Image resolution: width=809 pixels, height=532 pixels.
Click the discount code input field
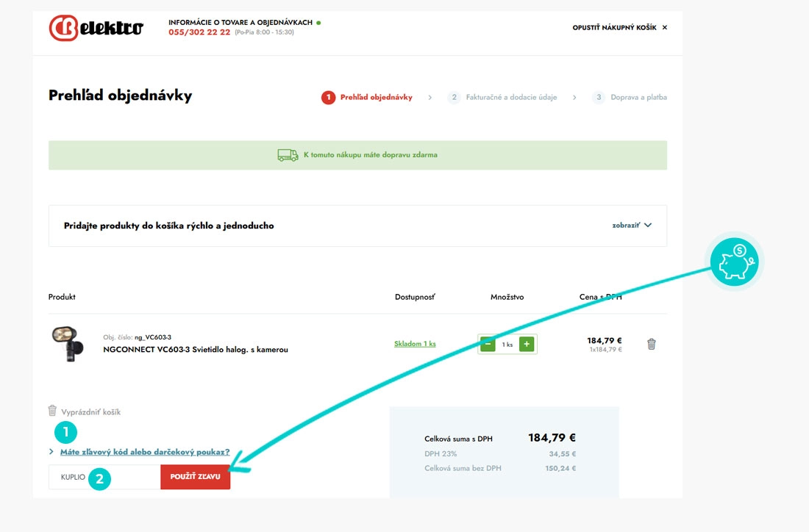tap(104, 477)
